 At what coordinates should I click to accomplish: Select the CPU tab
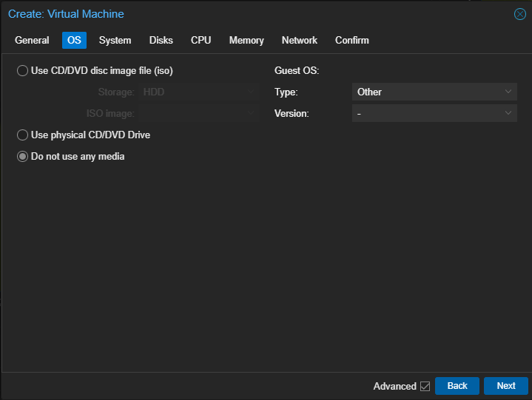pyautogui.click(x=201, y=41)
